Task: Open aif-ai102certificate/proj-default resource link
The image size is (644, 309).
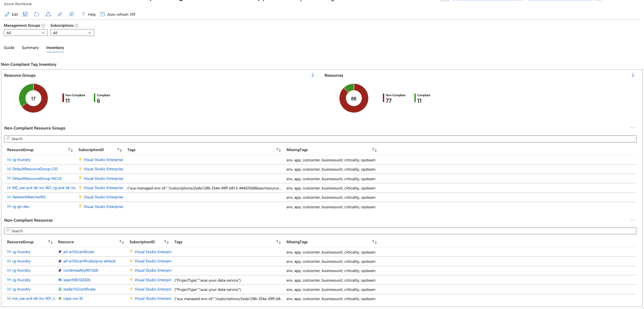Action: [x=89, y=261]
